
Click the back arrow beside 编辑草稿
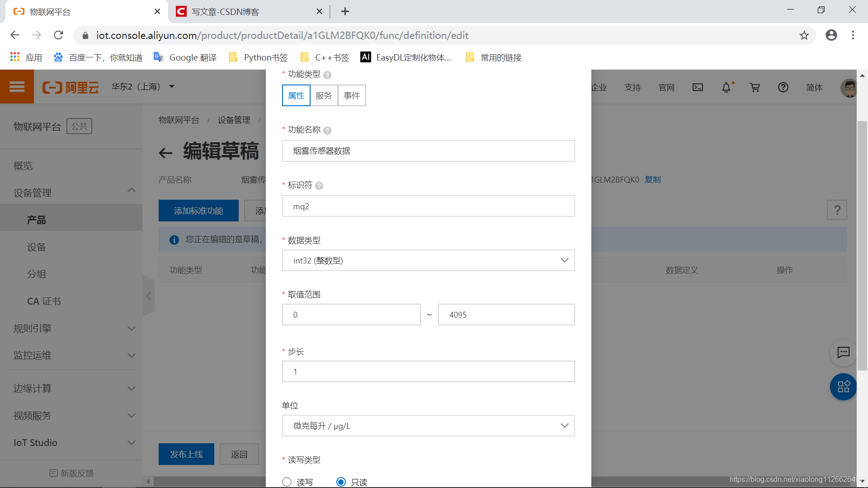(x=165, y=153)
